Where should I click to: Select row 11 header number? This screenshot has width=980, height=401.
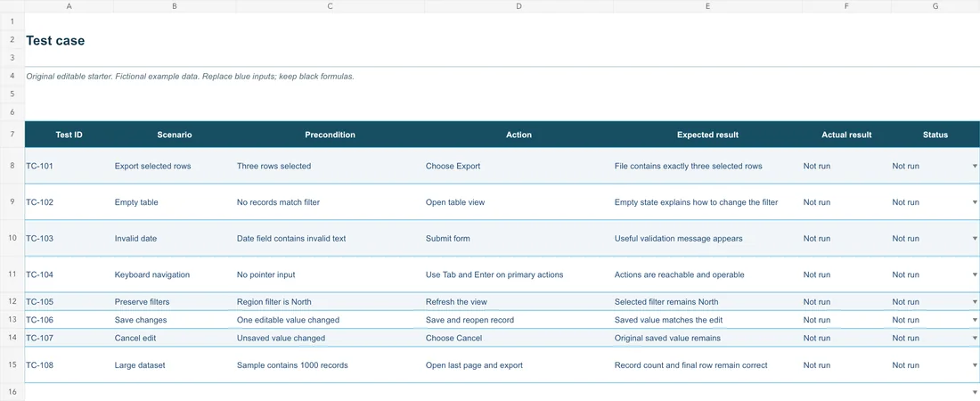coord(12,274)
